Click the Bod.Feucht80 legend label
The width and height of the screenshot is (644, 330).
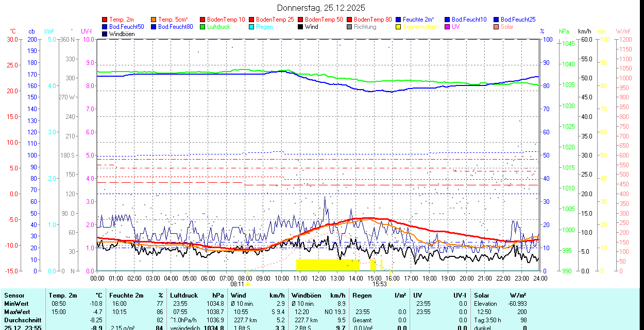click(175, 27)
